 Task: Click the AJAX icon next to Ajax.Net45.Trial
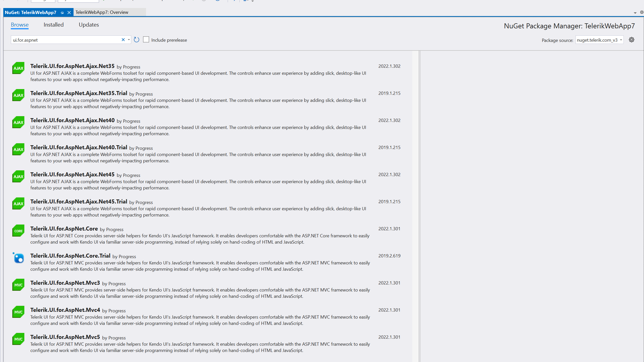(18, 203)
